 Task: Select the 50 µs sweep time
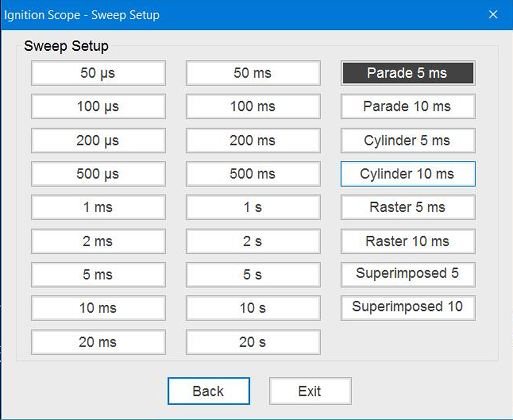(x=98, y=73)
